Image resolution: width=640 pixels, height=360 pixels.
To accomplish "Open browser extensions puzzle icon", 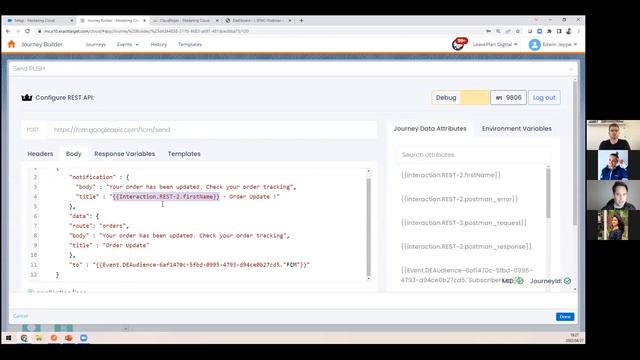I will click(x=549, y=31).
